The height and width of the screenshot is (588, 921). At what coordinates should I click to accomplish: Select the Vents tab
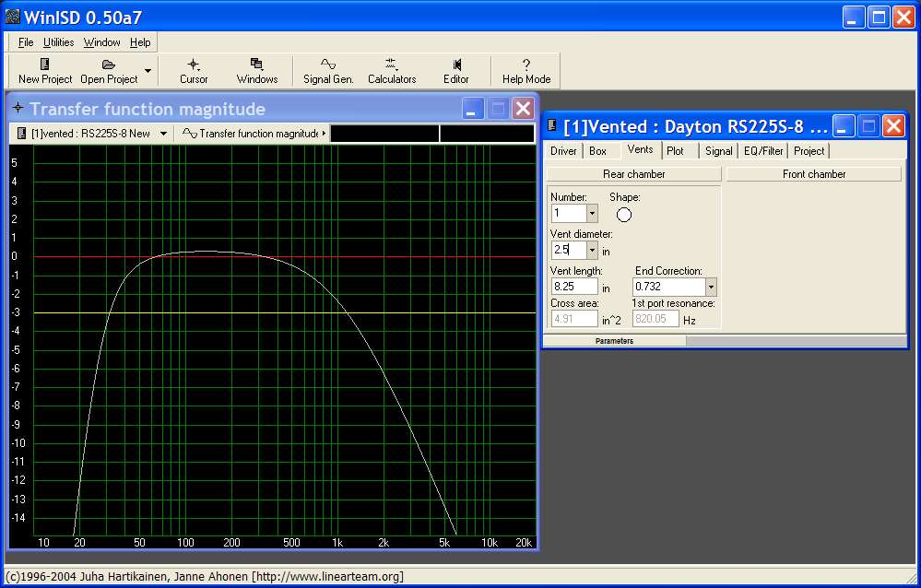click(640, 149)
